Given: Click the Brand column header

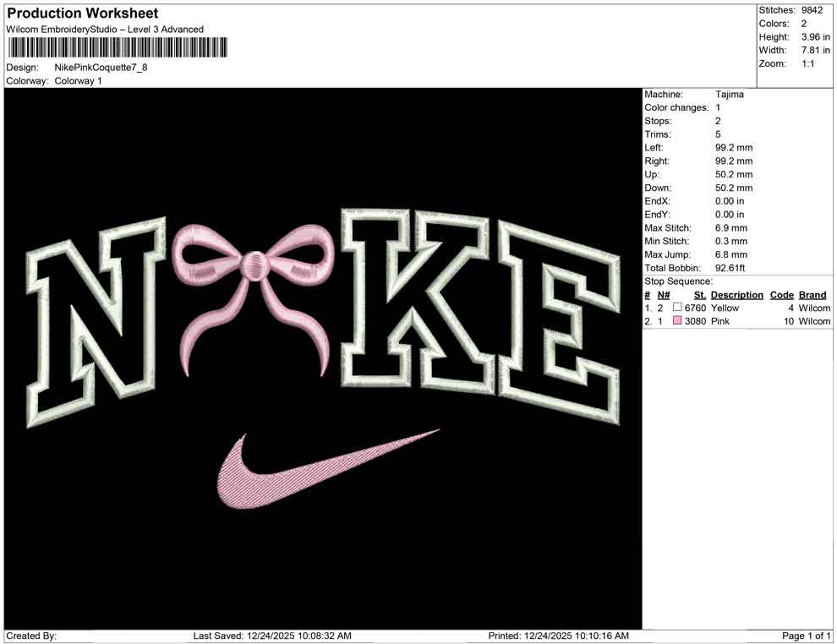Looking at the screenshot, I should [812, 294].
